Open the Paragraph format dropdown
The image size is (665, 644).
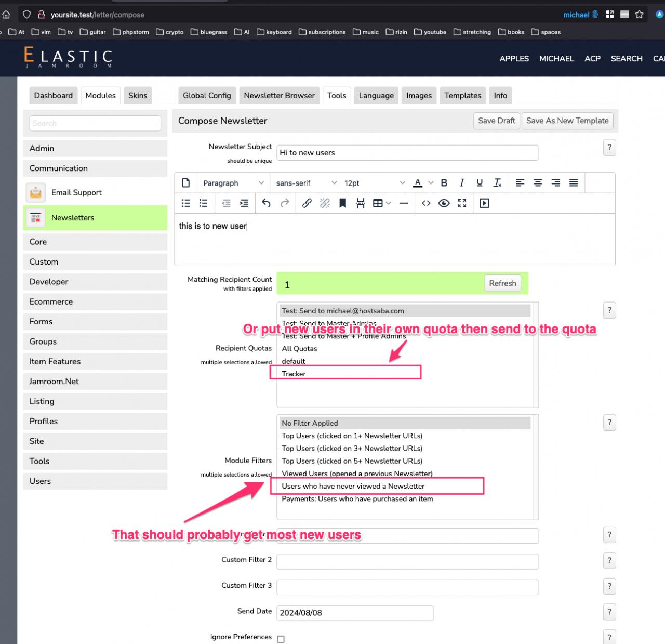pos(233,183)
